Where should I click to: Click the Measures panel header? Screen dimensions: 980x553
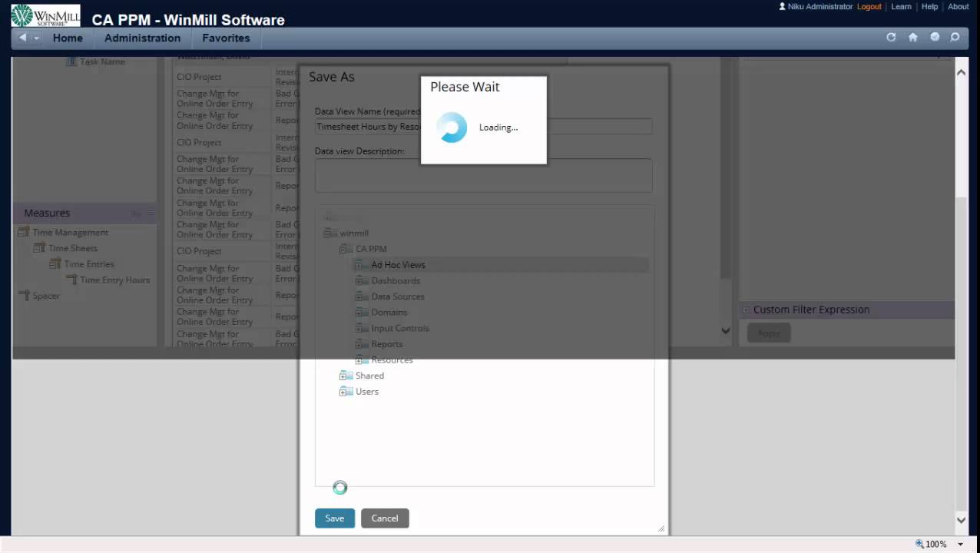point(84,214)
